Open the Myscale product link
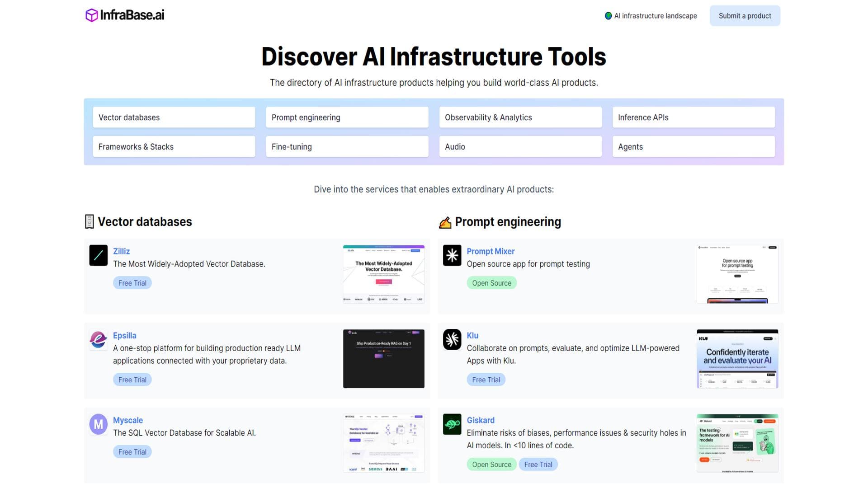The width and height of the screenshot is (868, 488). tap(127, 420)
